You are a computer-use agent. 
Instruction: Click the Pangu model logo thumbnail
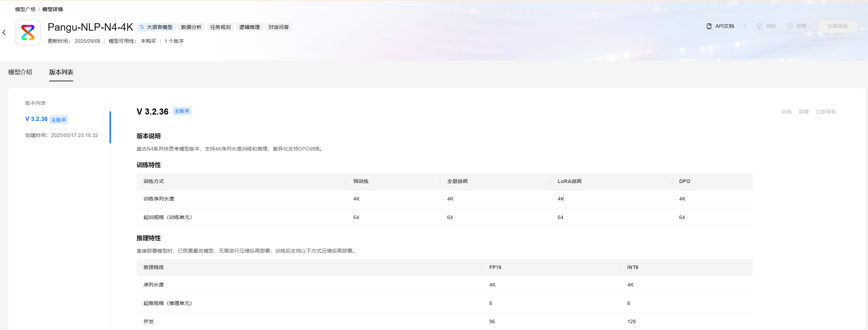coord(28,32)
